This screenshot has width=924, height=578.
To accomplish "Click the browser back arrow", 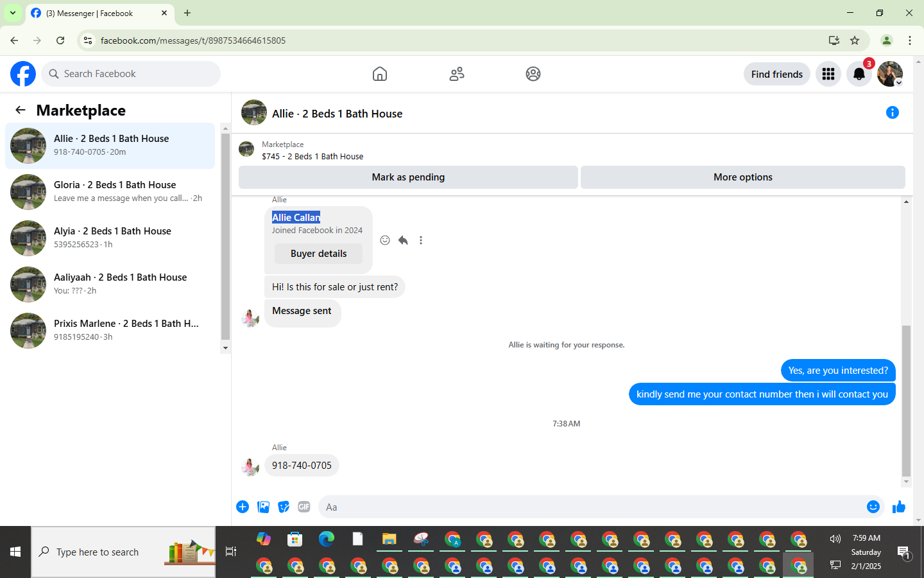I will [x=14, y=40].
